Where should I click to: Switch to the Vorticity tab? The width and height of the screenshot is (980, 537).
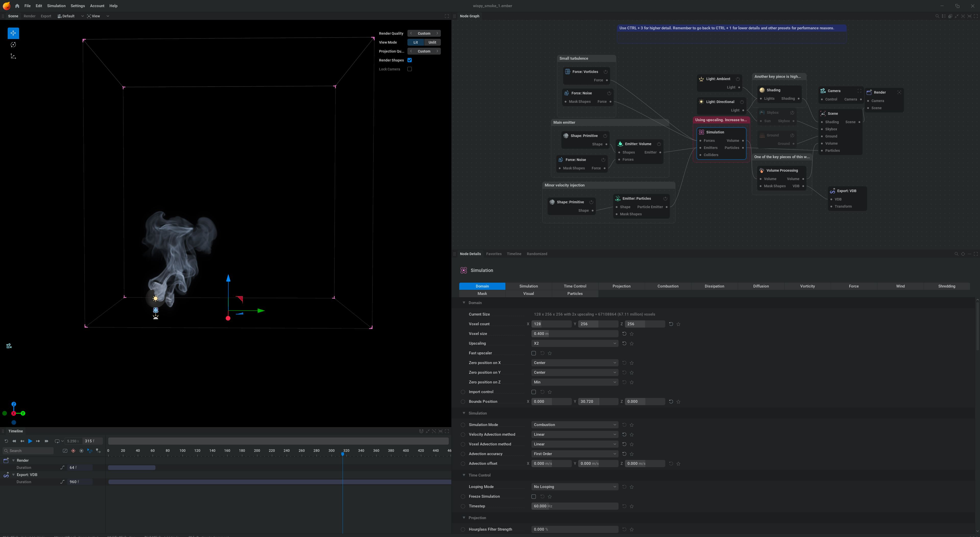pyautogui.click(x=807, y=286)
